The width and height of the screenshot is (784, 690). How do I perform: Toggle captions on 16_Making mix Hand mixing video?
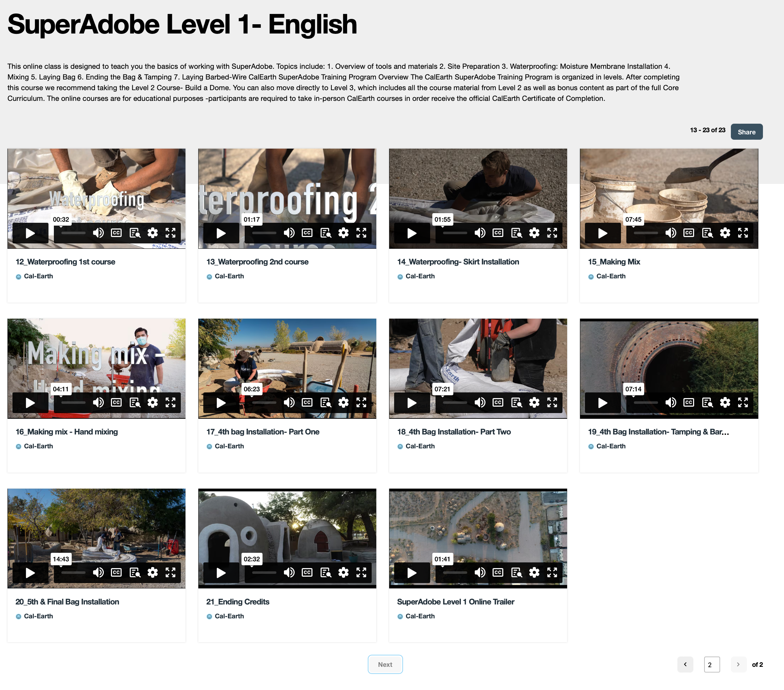click(x=116, y=402)
